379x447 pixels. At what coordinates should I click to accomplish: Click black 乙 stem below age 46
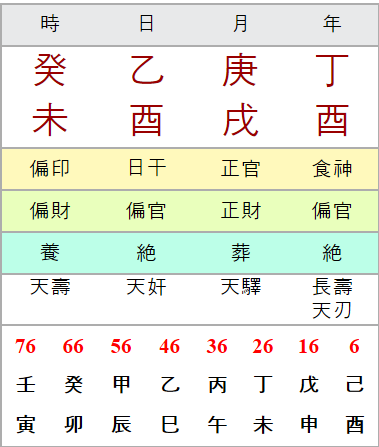(170, 384)
